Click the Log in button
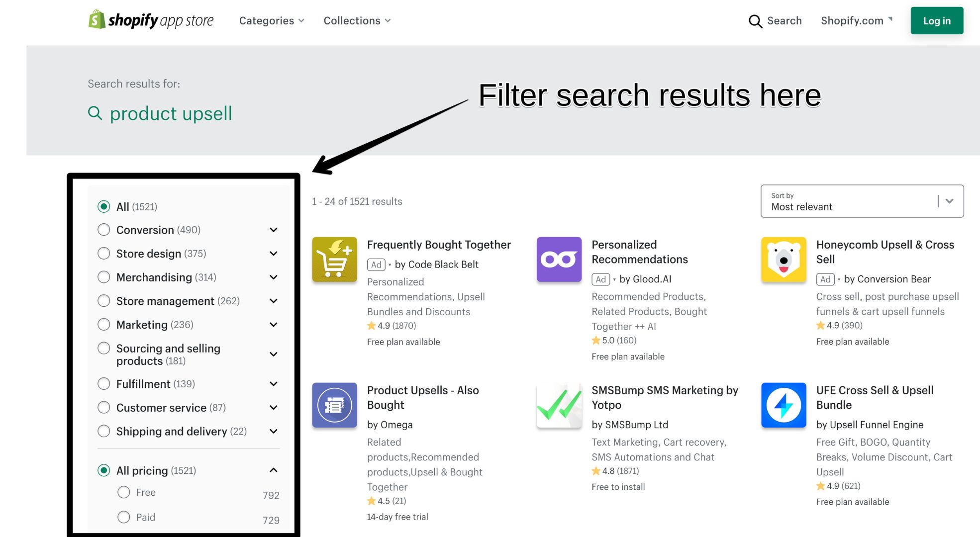This screenshot has height=537, width=980. (937, 20)
